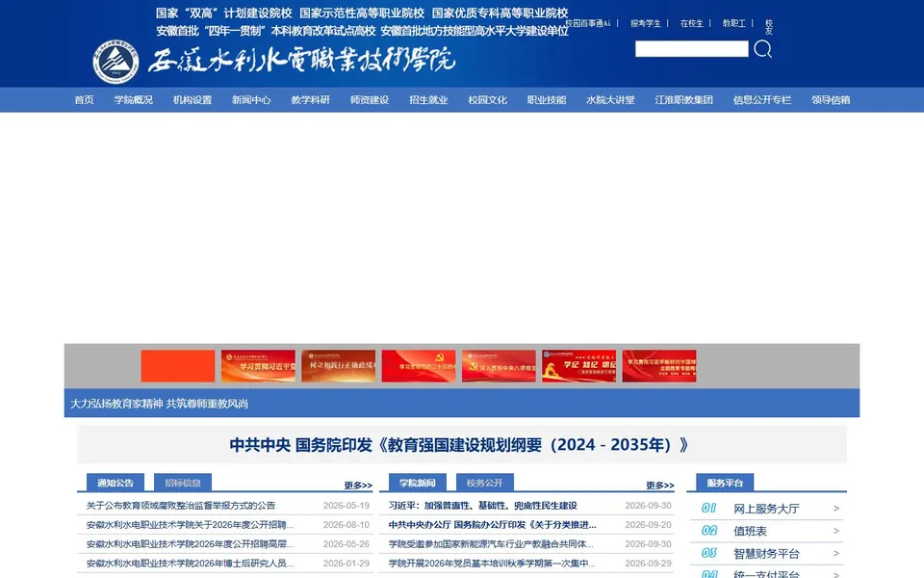Click the 03 number icon beside 智慧财务平台
The height and width of the screenshot is (578, 924).
pos(709,553)
